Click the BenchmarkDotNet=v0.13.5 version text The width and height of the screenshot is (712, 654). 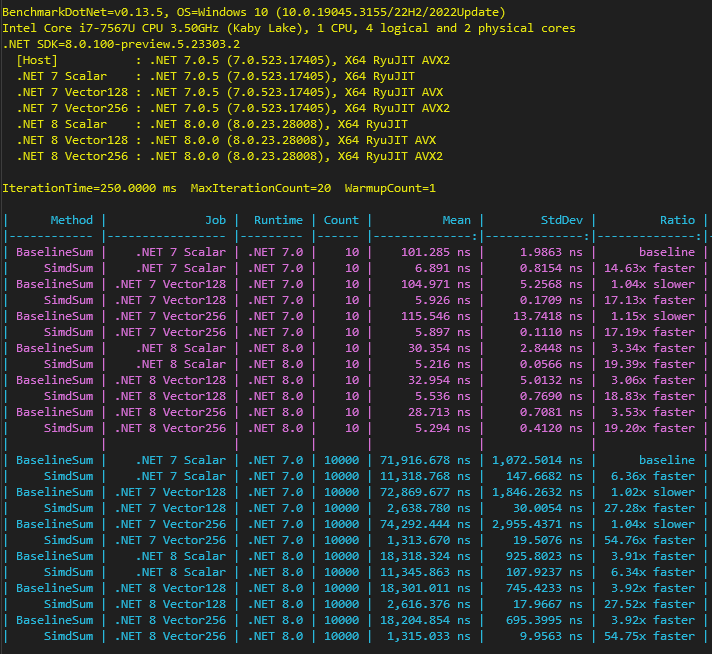(x=82, y=12)
